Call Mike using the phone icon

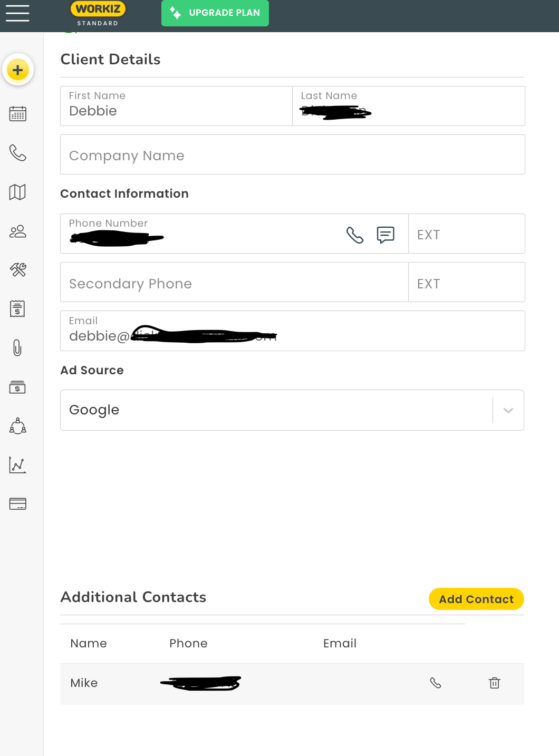click(436, 683)
